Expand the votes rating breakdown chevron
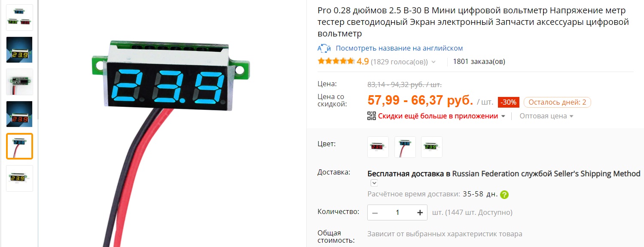This screenshot has height=247, width=644. tap(433, 62)
